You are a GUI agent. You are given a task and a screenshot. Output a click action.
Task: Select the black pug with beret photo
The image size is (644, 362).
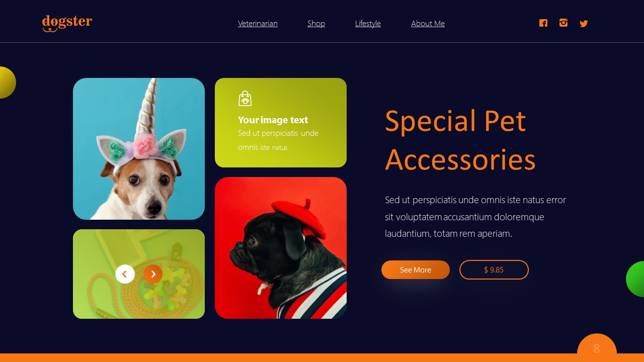(x=281, y=248)
